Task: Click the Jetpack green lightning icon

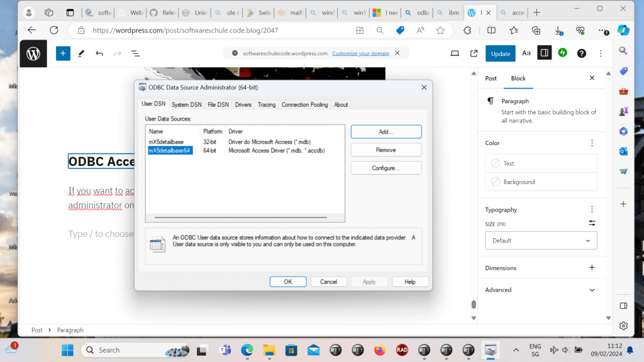Action: (x=563, y=53)
